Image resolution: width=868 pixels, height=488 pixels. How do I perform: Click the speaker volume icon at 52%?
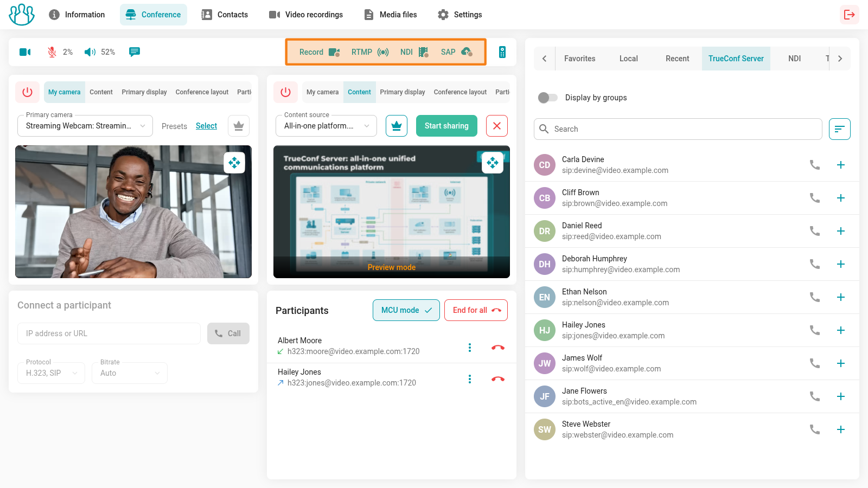[x=90, y=52]
